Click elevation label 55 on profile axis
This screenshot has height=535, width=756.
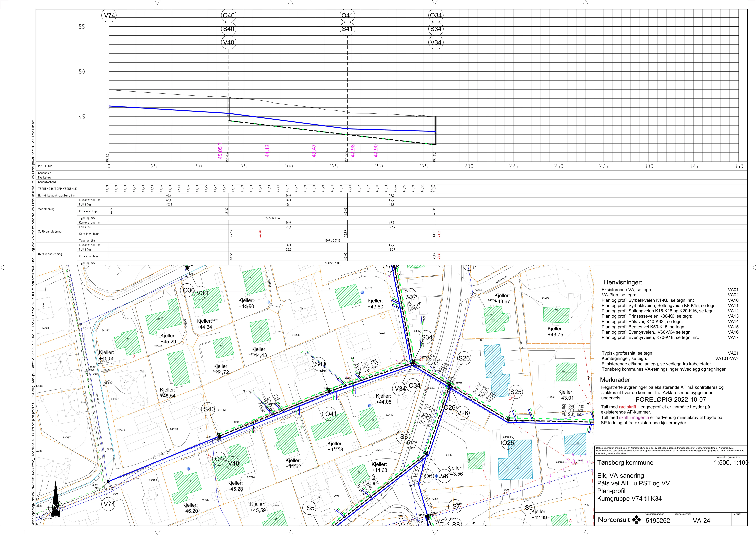point(82,27)
